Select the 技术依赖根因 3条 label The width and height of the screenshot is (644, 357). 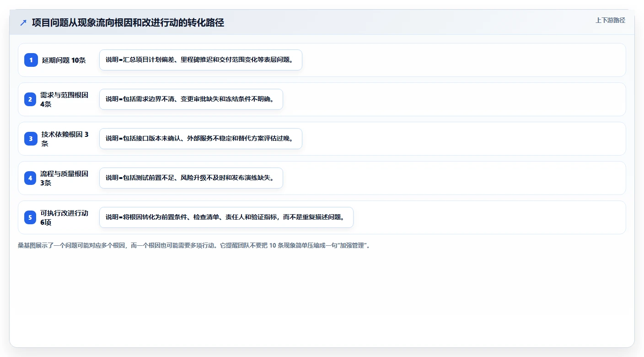point(65,139)
